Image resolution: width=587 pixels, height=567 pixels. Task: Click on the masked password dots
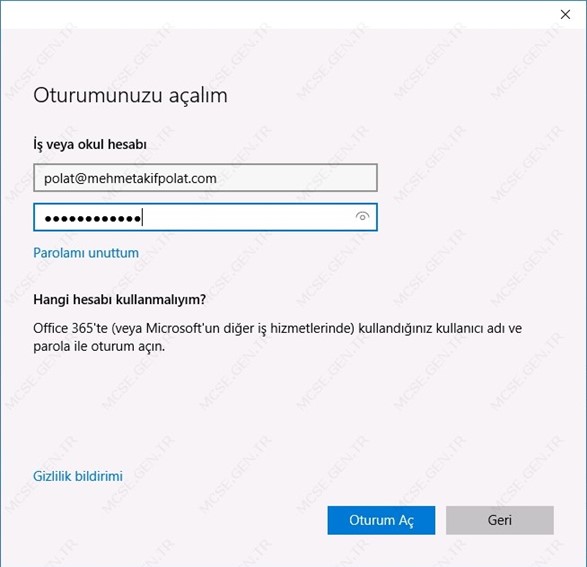point(93,218)
